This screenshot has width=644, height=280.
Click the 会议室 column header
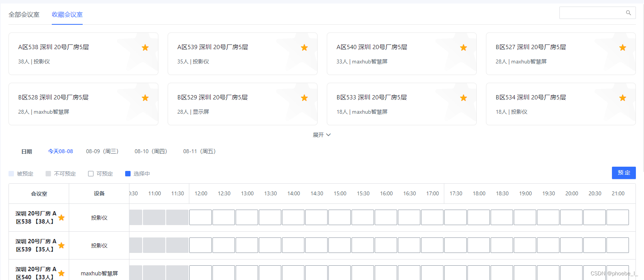[x=39, y=194]
